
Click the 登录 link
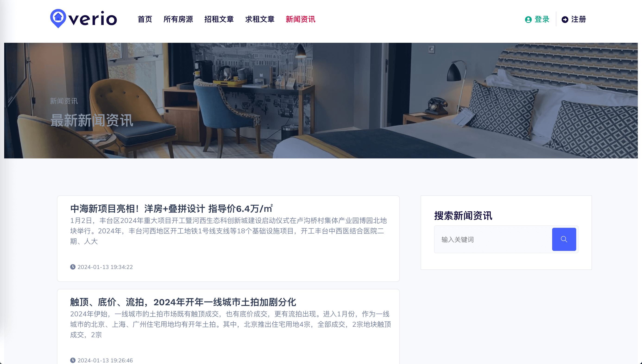542,19
